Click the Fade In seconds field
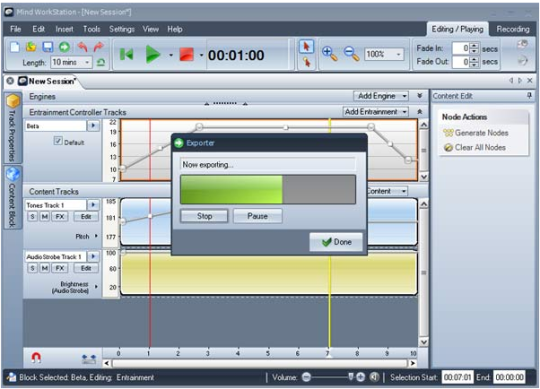Image resolution: width=540 pixels, height=389 pixels. tap(461, 48)
